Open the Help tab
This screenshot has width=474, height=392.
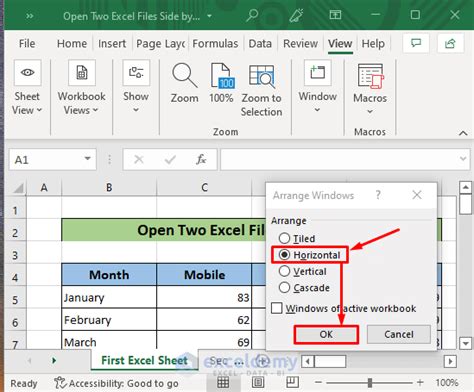coord(373,43)
